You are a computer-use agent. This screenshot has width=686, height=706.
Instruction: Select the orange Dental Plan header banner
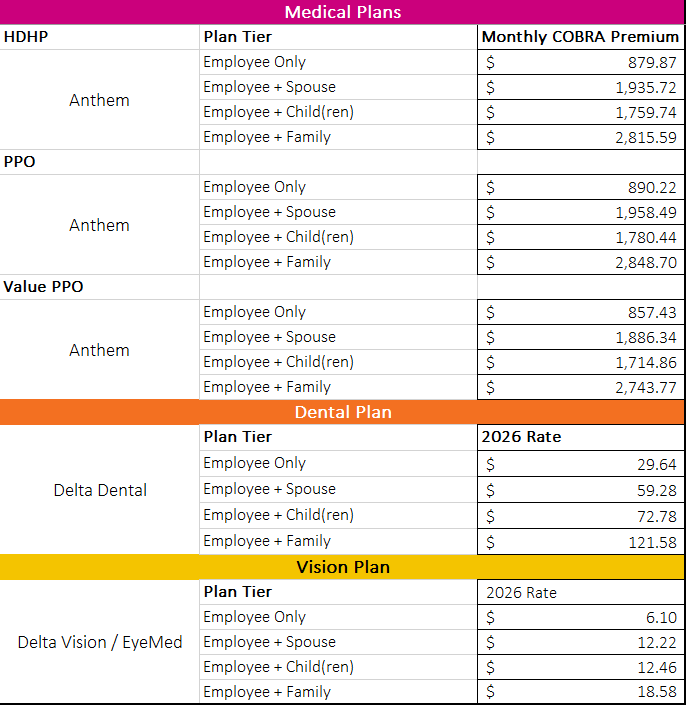point(343,412)
